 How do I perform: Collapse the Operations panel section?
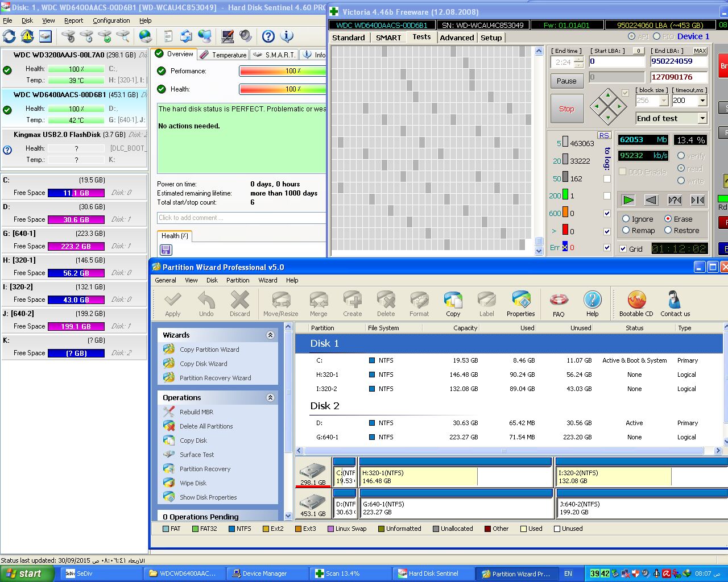(270, 398)
